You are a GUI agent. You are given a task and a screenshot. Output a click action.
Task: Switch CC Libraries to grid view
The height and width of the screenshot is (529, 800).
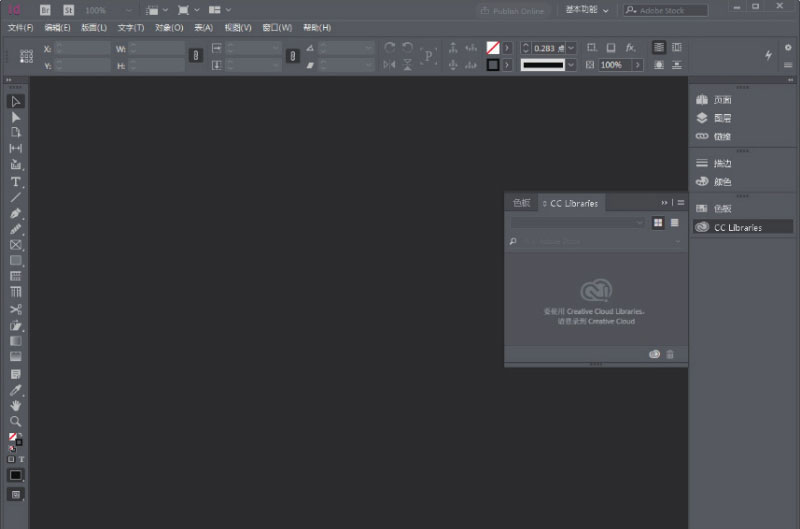pos(658,223)
